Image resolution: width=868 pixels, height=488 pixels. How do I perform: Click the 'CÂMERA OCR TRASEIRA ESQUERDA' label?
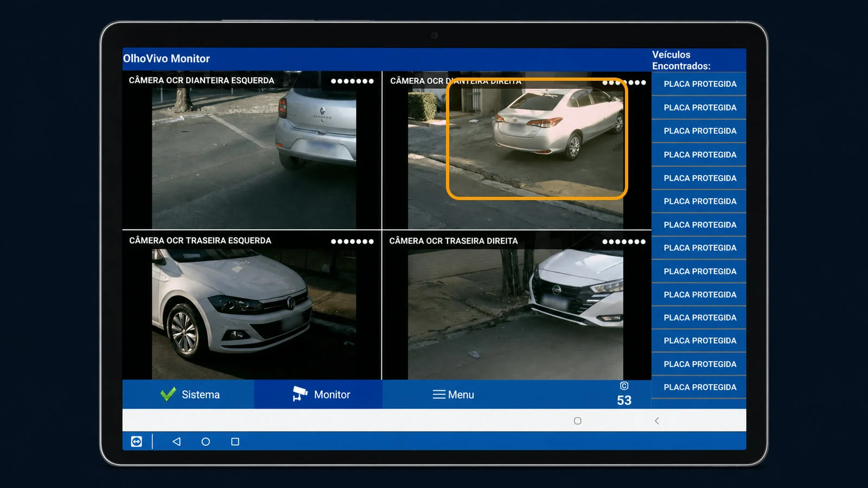[x=200, y=240]
